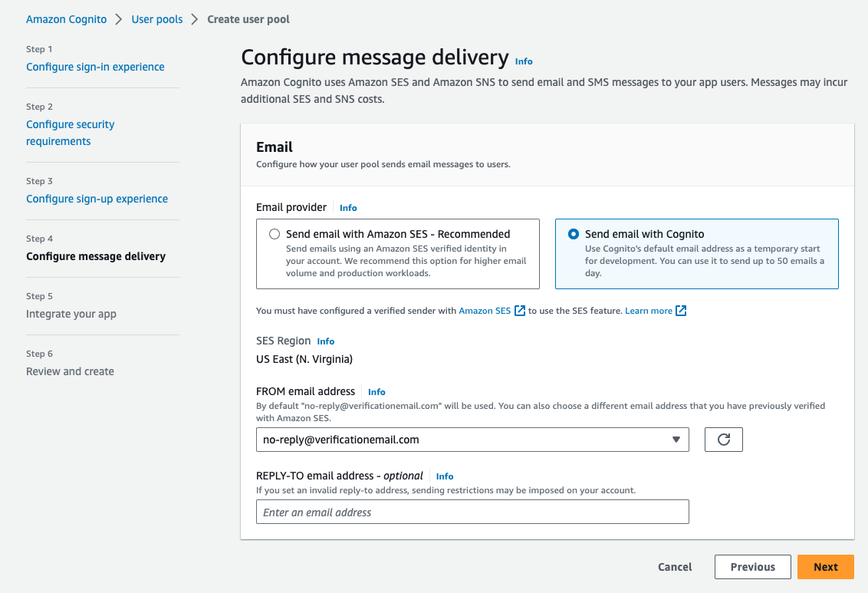Image resolution: width=868 pixels, height=593 pixels.
Task: Open the Amazon SES external link icon
Action: click(520, 311)
